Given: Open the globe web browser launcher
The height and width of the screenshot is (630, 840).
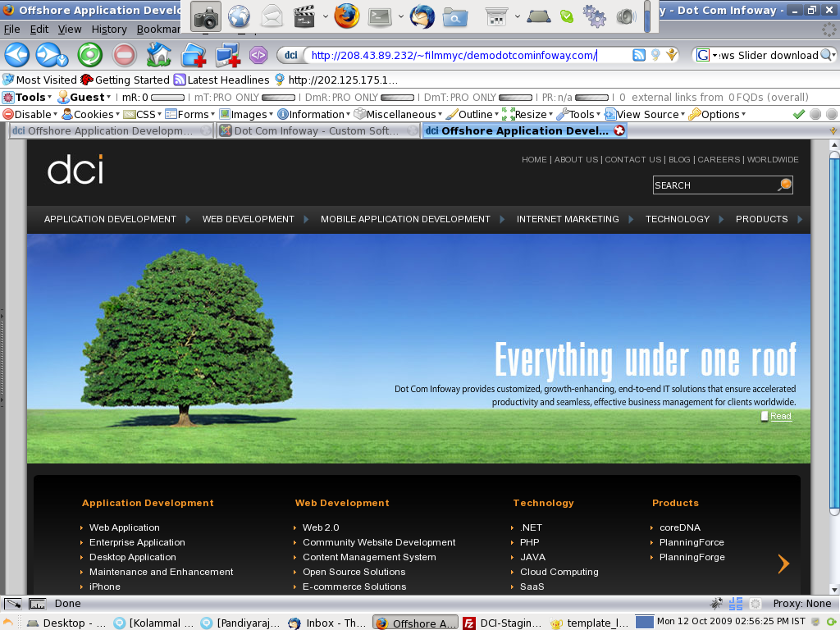Looking at the screenshot, I should click(239, 16).
